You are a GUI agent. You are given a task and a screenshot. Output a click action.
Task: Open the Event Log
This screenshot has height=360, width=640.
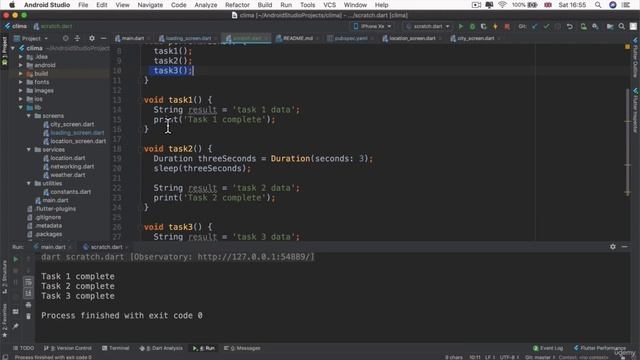click(548, 348)
